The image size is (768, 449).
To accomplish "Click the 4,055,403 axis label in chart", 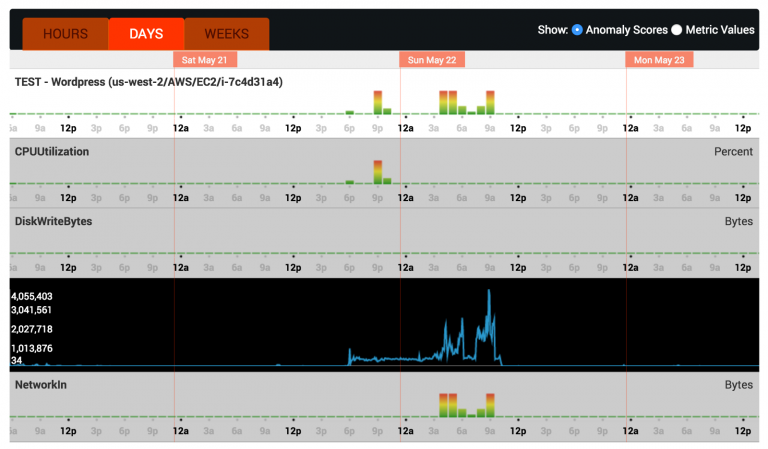I will tap(32, 297).
